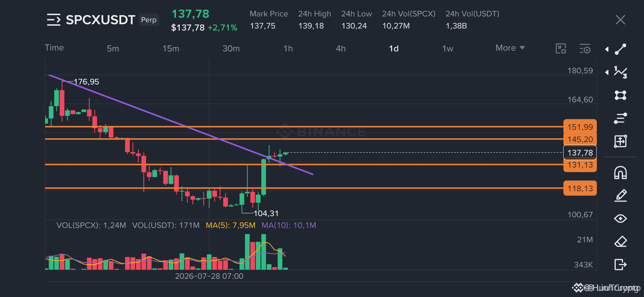Select the eraser to remove drawings
Screen dimensions: 644x297
(620, 241)
